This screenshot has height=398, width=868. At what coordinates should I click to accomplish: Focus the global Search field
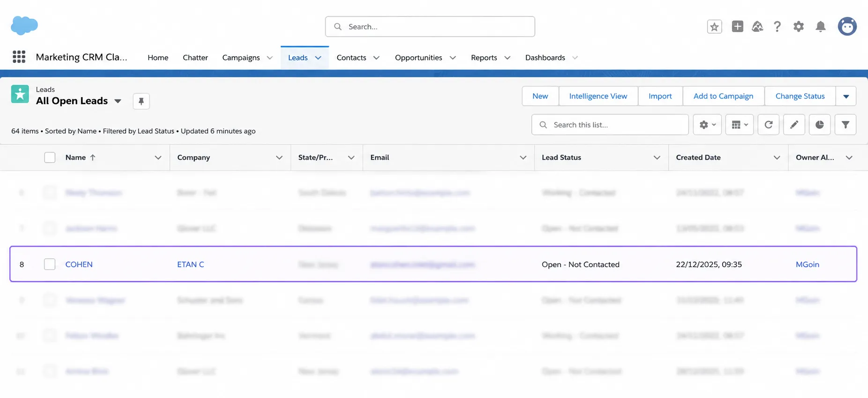pyautogui.click(x=430, y=27)
